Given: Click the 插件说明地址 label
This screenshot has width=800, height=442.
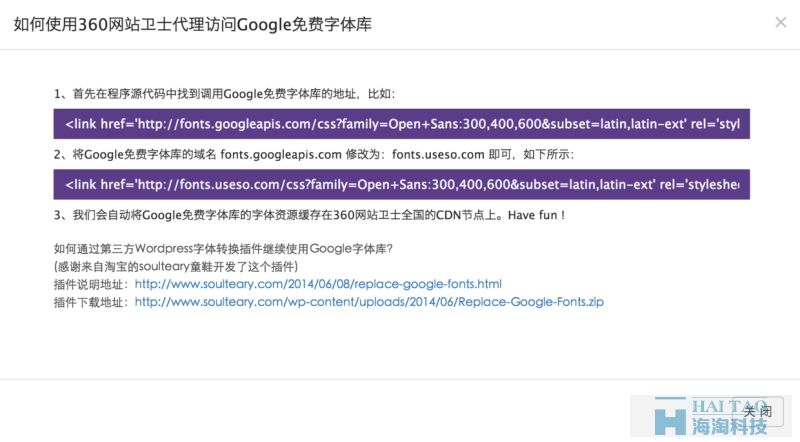Looking at the screenshot, I should click(88, 284).
